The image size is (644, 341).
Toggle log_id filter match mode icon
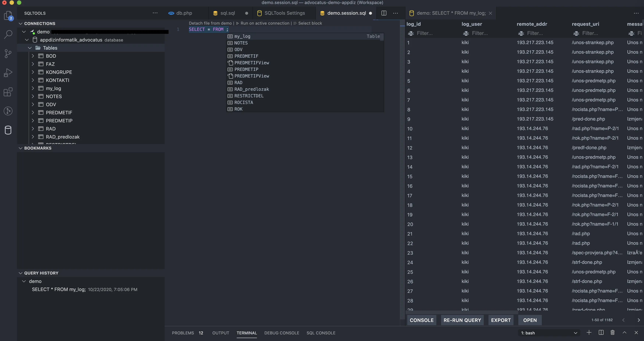coord(411,33)
